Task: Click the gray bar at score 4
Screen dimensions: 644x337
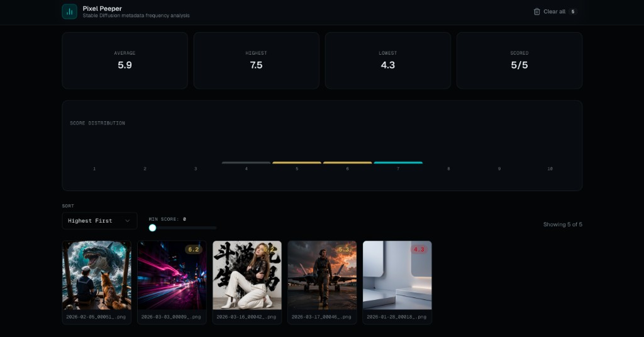Action: point(246,163)
